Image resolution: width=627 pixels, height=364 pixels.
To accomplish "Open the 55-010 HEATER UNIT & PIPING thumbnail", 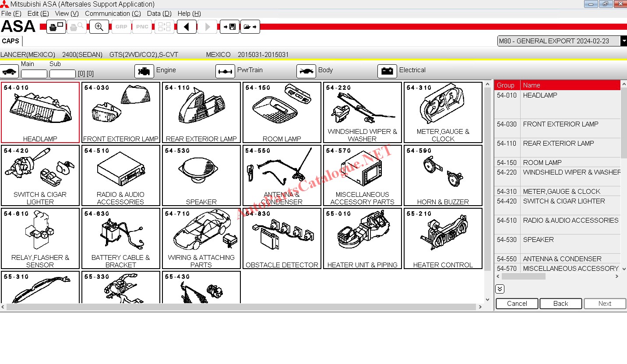I will click(x=363, y=238).
